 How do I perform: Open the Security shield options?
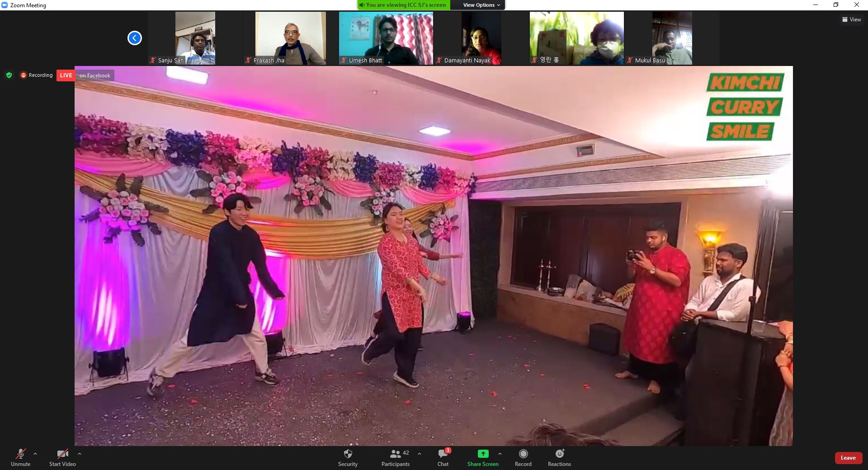[348, 457]
